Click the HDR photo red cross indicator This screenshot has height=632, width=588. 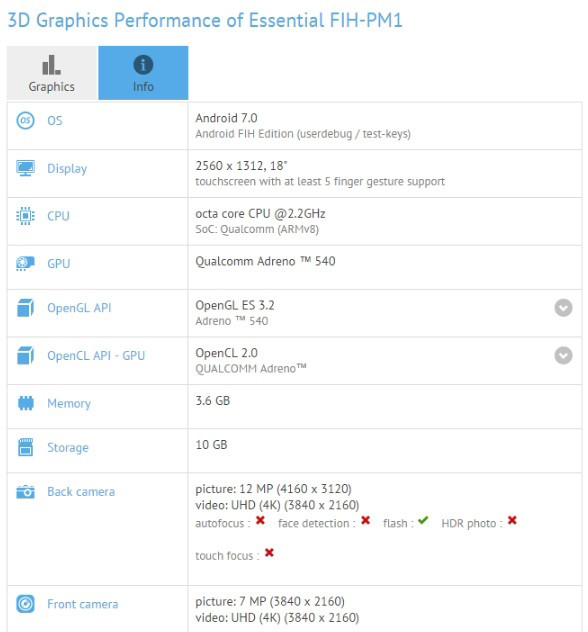pyautogui.click(x=512, y=520)
